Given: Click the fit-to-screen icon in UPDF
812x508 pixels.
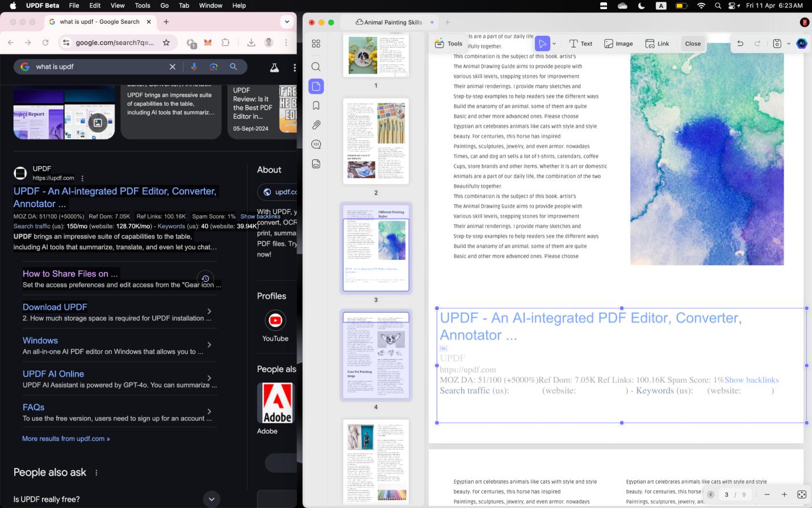Looking at the screenshot, I should (802, 494).
